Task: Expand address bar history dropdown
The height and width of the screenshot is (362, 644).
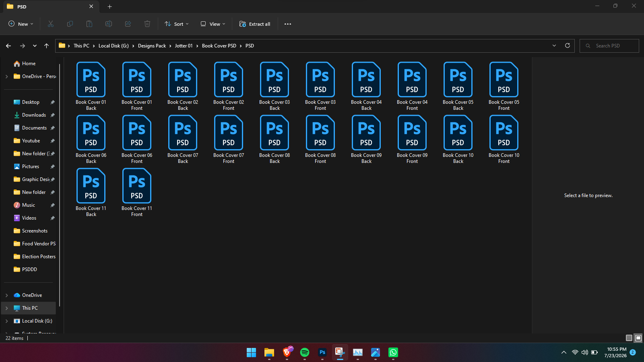Action: point(554,46)
